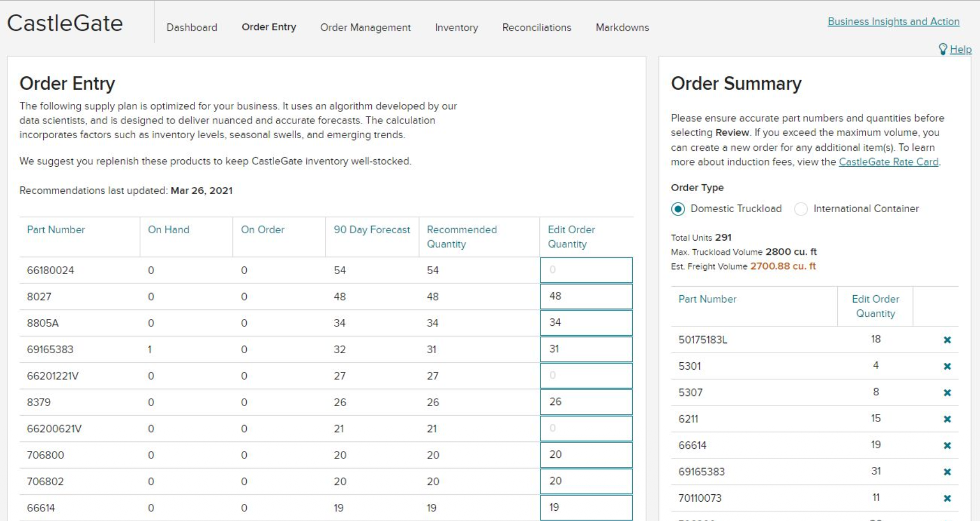The width and height of the screenshot is (980, 521).
Task: Sort by 90 Day Forecast column
Action: click(x=372, y=230)
